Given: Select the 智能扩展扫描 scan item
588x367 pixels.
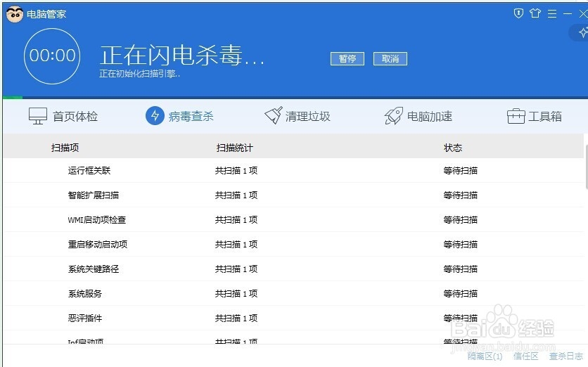Looking at the screenshot, I should click(x=94, y=195).
